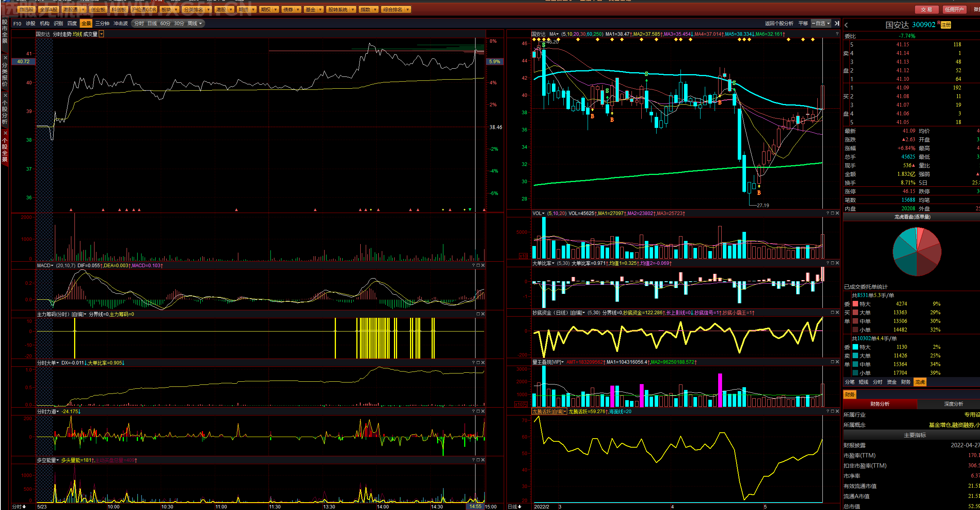Toggle the 冲击波 view
The image size is (980, 510).
pyautogui.click(x=121, y=24)
